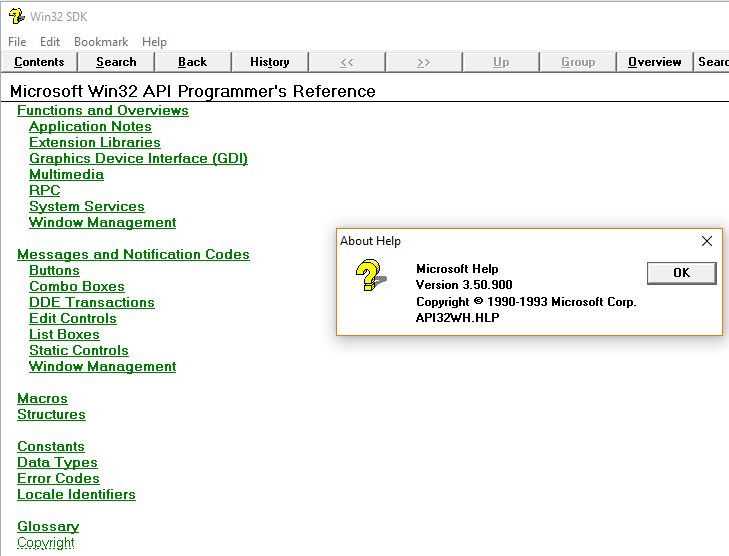This screenshot has width=729, height=556.
Task: Click the About Help dialog title
Action: coord(371,241)
